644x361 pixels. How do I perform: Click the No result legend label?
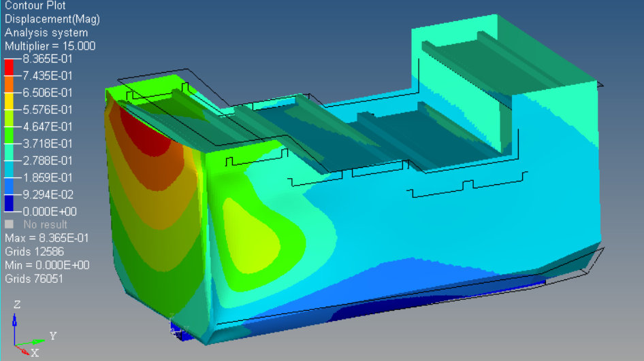45,225
